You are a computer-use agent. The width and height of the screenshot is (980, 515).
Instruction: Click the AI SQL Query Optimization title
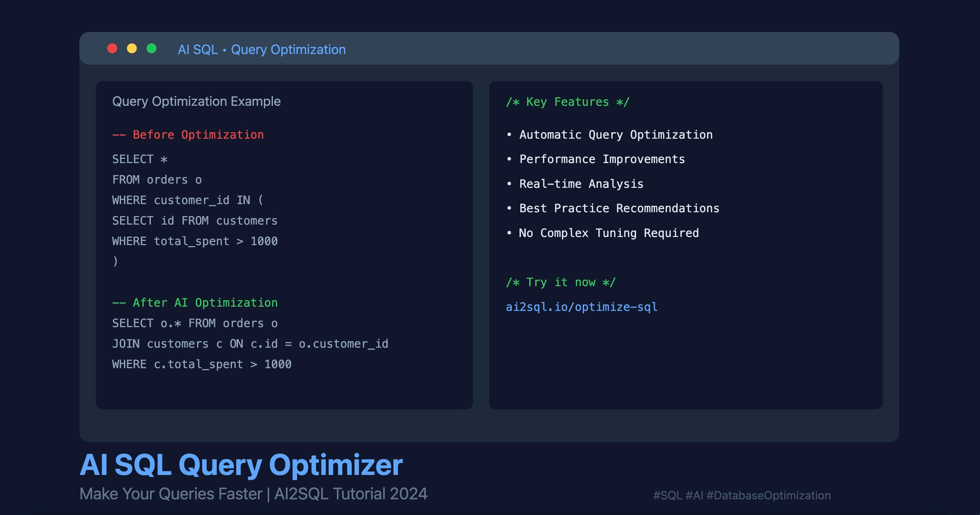262,49
